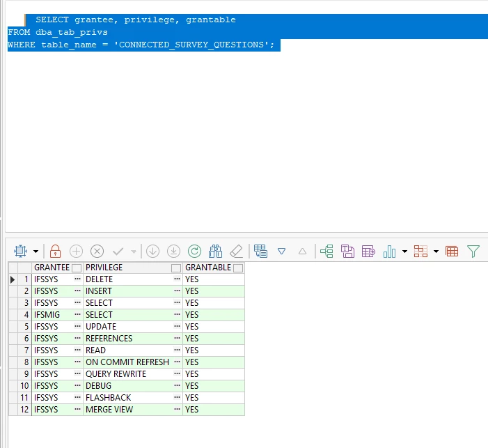Viewport: 488px width, 448px height.
Task: Click the green filter funnel icon
Action: point(473,251)
